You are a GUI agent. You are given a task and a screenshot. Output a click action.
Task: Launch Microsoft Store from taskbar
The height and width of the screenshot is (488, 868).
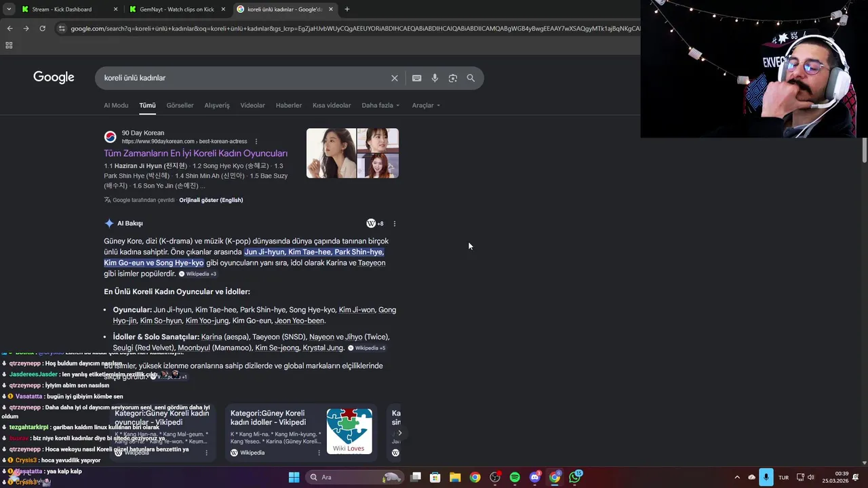435,477
